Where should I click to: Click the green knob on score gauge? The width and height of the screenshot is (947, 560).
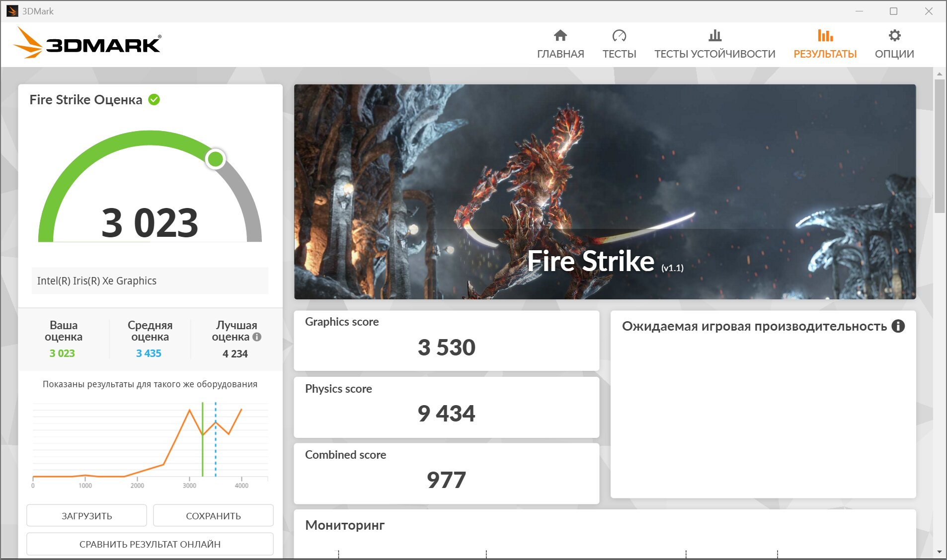coord(216,159)
